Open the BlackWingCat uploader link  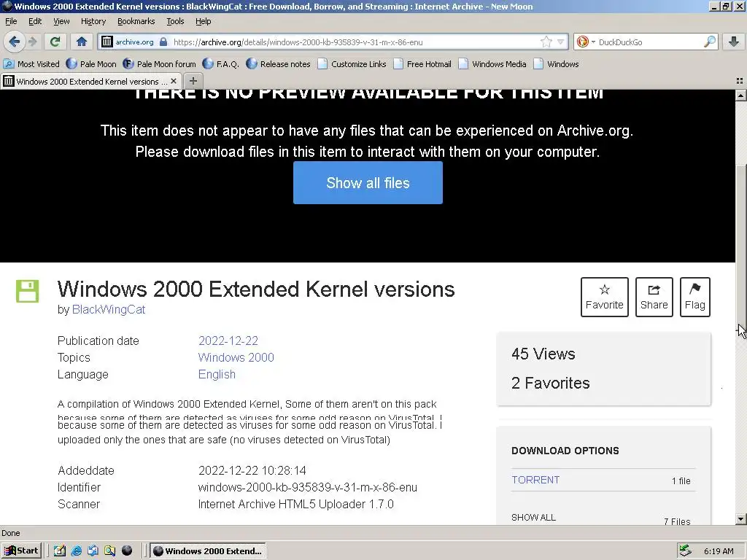[x=109, y=309]
